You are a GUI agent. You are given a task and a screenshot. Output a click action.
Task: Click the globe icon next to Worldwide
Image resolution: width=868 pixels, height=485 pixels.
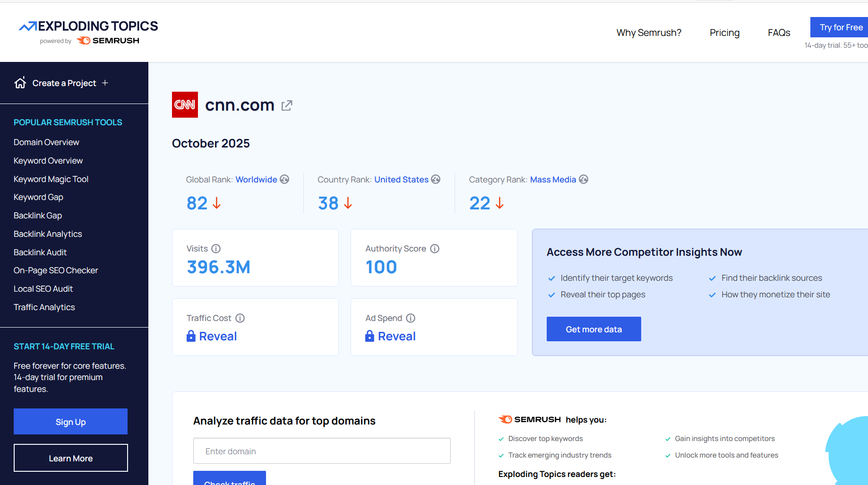click(x=284, y=179)
